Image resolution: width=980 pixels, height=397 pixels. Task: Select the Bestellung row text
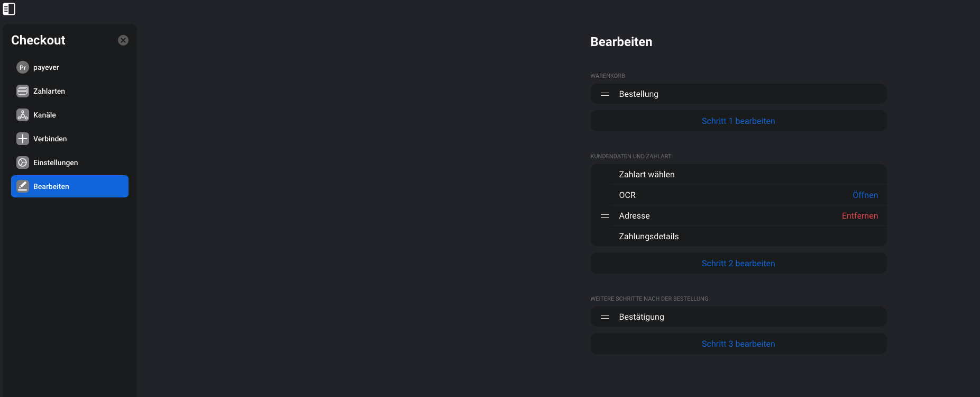pos(638,94)
